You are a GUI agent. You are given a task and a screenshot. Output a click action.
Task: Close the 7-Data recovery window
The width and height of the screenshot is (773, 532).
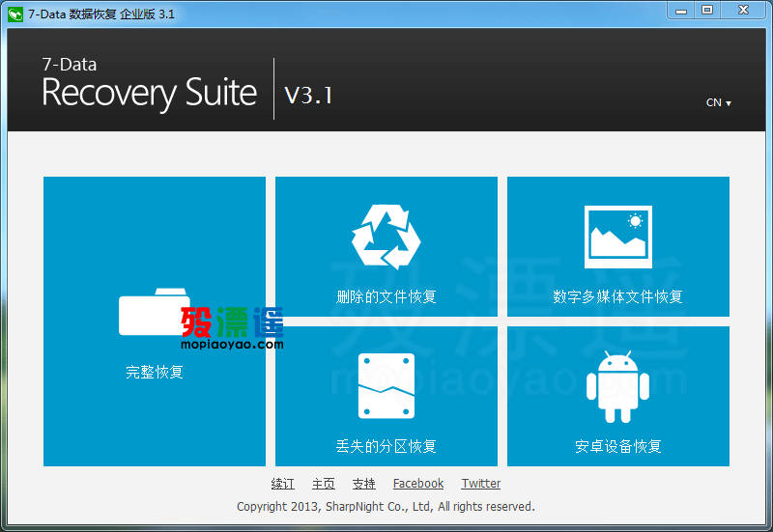pos(743,11)
